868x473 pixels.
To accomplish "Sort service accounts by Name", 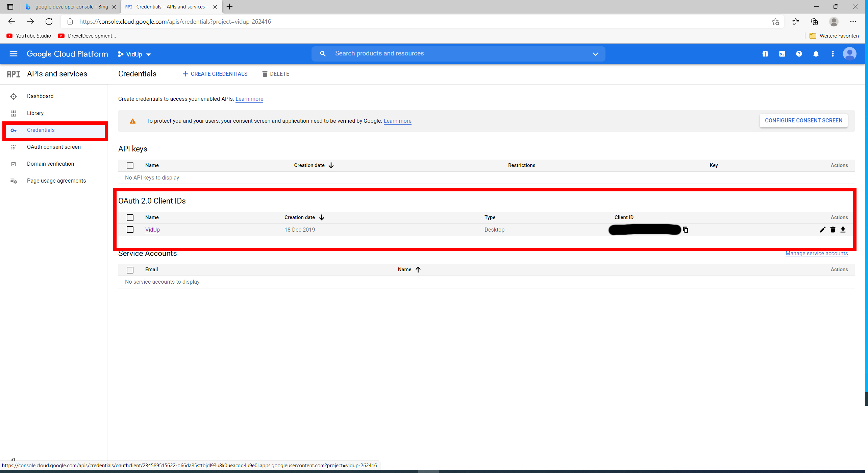I will (x=409, y=269).
